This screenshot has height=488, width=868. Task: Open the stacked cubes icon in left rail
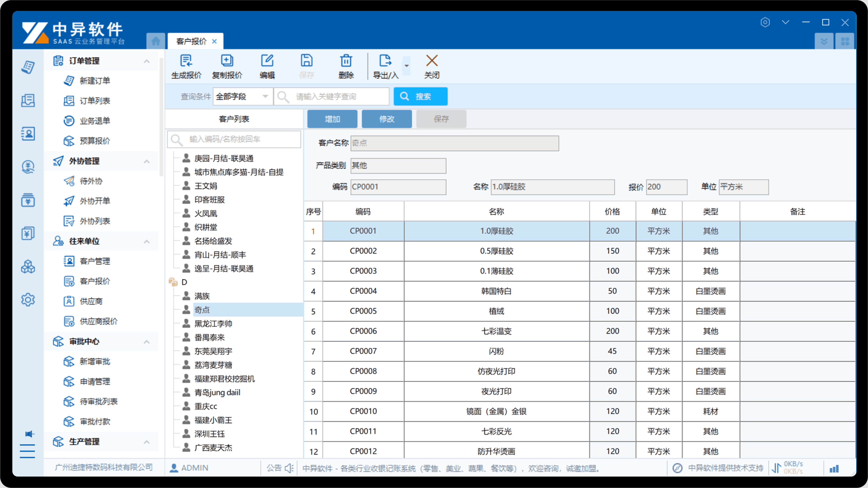click(28, 267)
